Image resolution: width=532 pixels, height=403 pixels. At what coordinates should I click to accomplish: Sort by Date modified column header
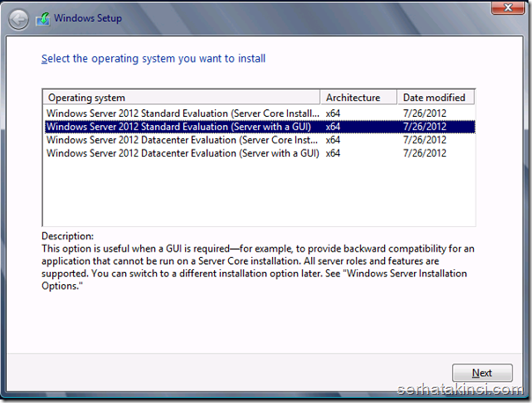436,98
